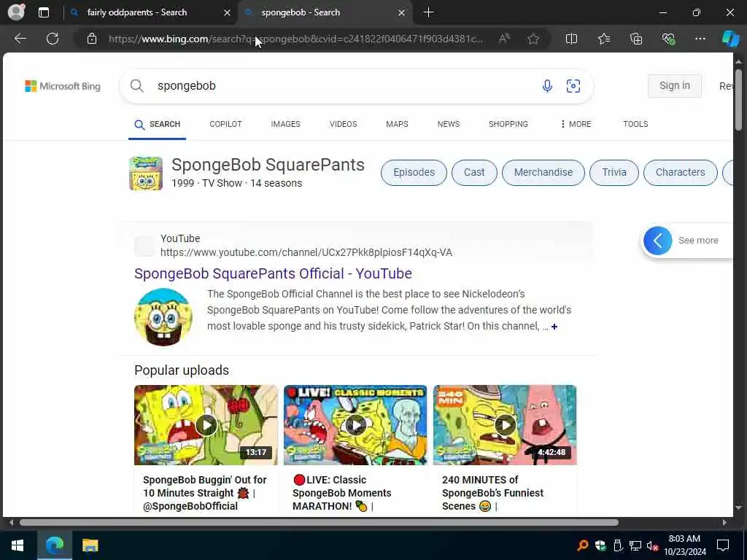Open Browser essentials heart icon
This screenshot has width=747, height=560.
coord(668,39)
